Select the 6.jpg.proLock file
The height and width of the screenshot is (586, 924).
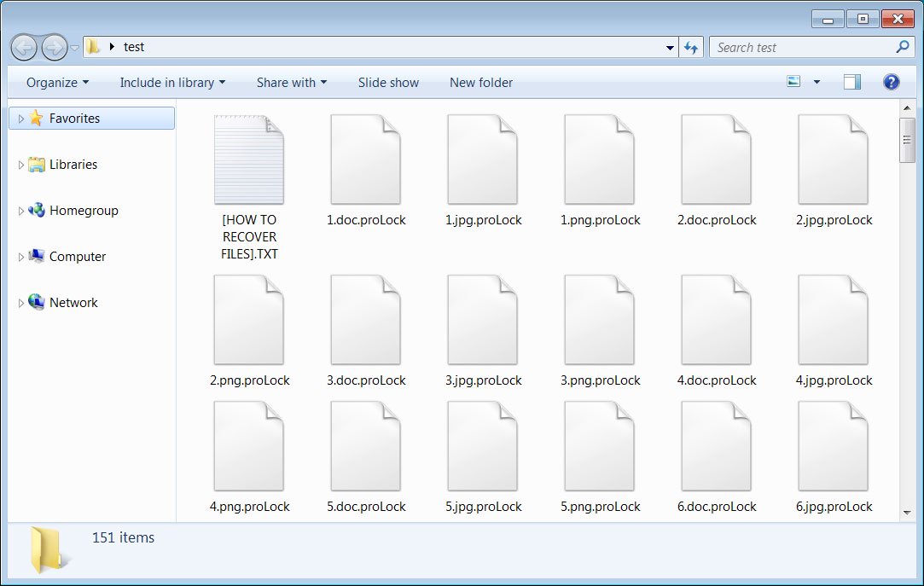833,447
